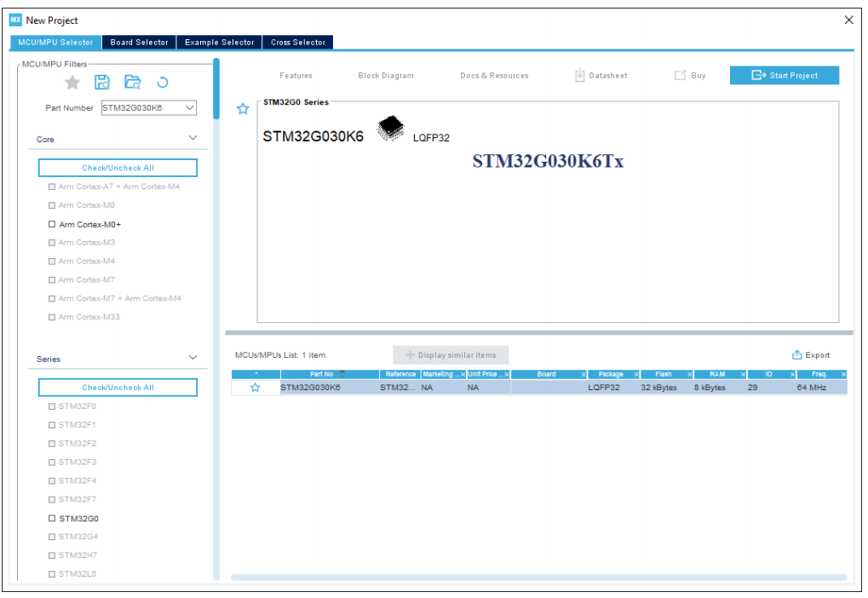868x598 pixels.
Task: Open the Part Number dropdown
Action: point(189,108)
